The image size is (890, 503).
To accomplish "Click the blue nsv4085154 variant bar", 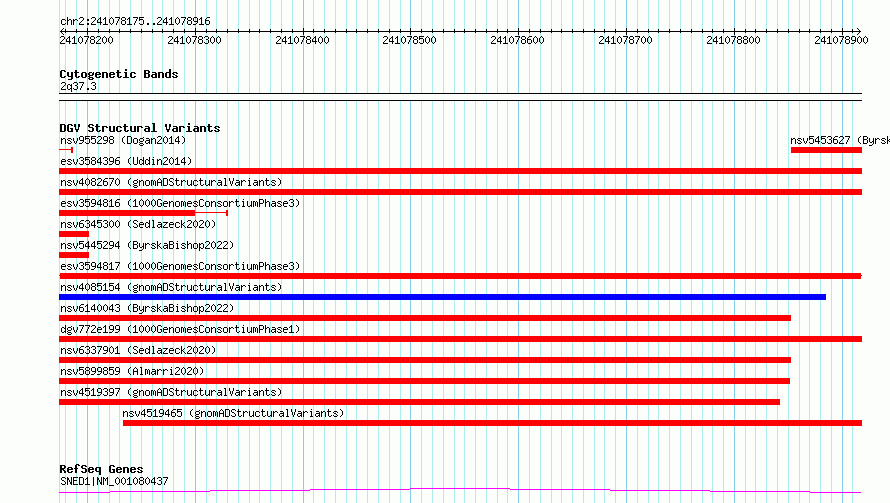I will (x=443, y=297).
